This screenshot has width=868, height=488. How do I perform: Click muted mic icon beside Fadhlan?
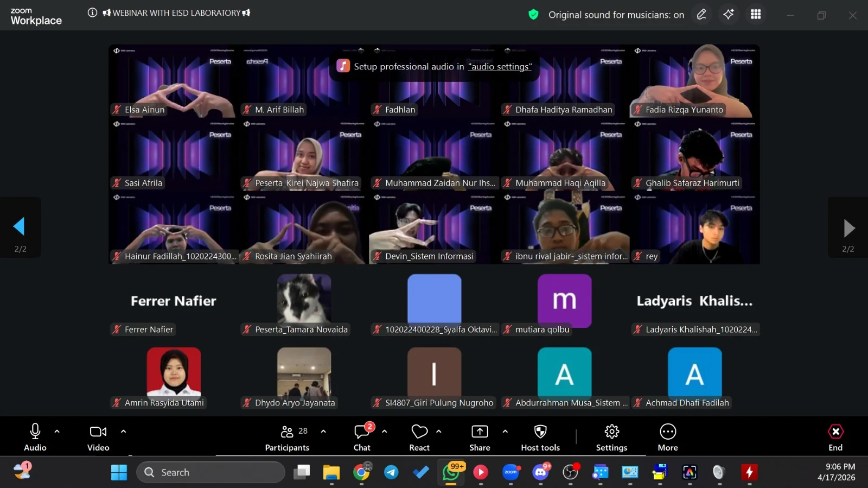pyautogui.click(x=378, y=110)
